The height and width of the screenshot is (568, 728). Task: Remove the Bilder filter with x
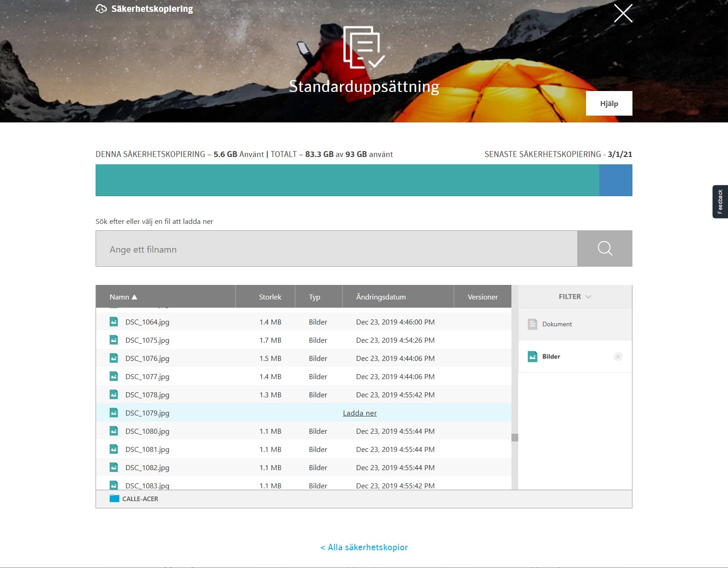click(618, 356)
